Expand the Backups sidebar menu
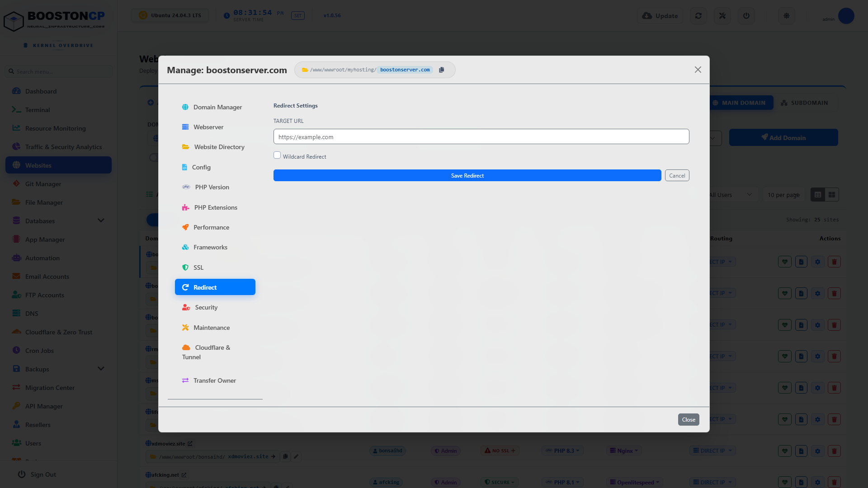Image resolution: width=868 pixels, height=488 pixels. coord(58,369)
